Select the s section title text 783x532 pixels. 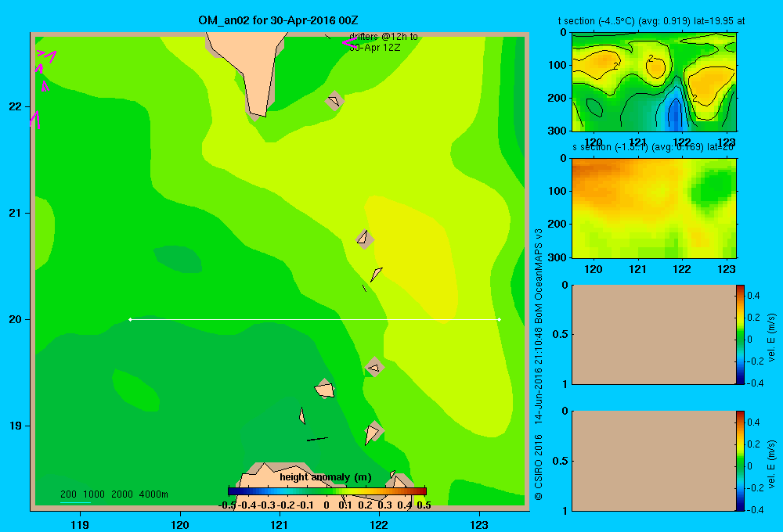click(x=653, y=147)
